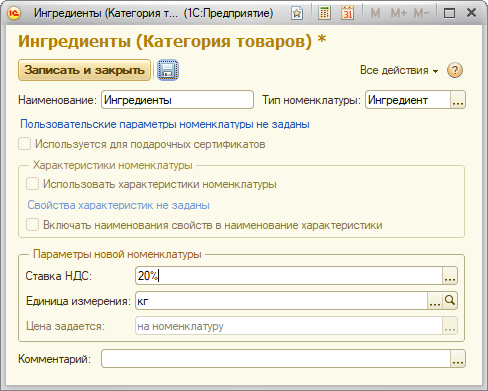Image resolution: width=488 pixels, height=391 pixels.
Task: Open the calendar icon in title bar
Action: point(348,13)
